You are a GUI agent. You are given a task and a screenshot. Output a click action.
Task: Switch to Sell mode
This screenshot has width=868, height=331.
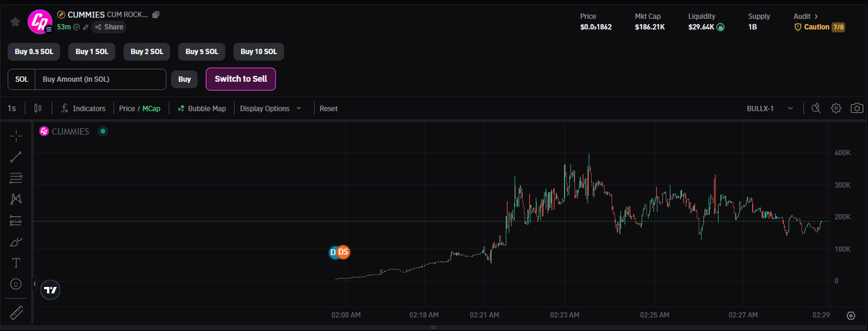[x=241, y=79]
